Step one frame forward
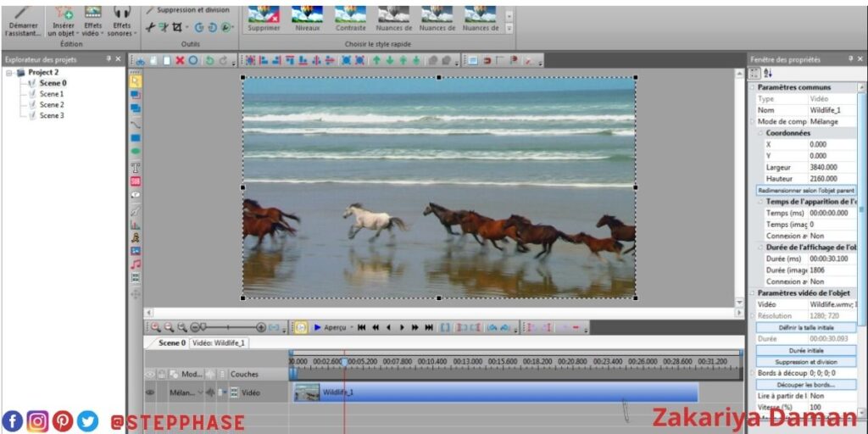 (402, 327)
